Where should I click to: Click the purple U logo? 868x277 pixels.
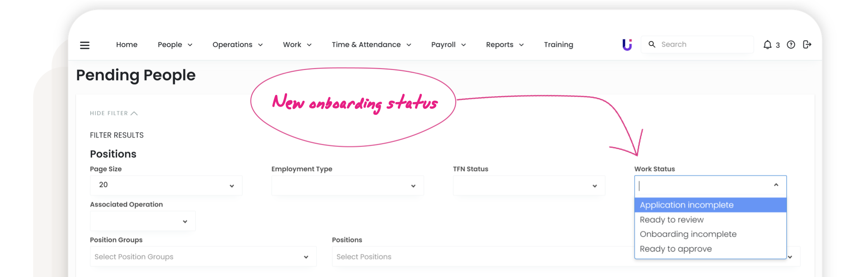(627, 44)
